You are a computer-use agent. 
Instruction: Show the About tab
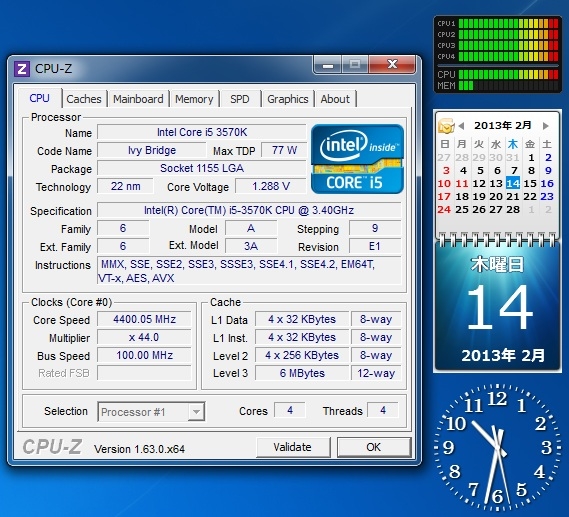[x=335, y=99]
